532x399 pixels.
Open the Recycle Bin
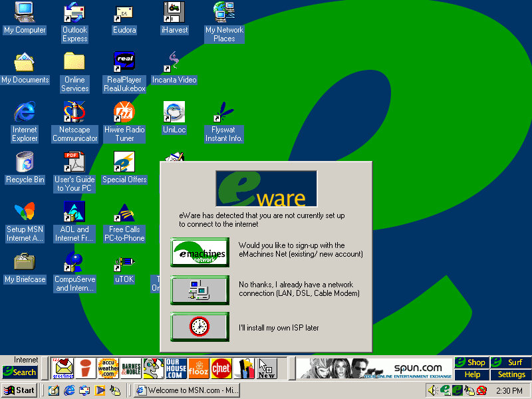[x=25, y=163]
